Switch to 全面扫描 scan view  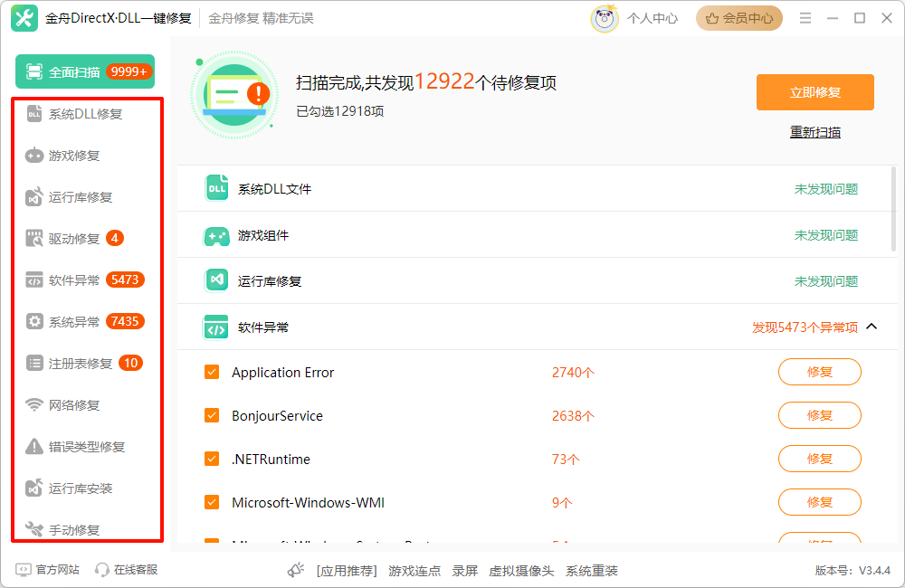point(84,70)
